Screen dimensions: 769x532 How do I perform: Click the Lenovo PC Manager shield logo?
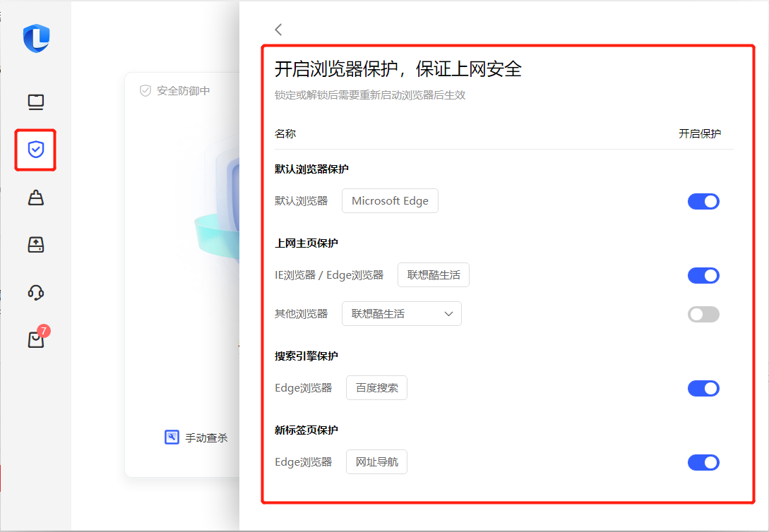point(36,37)
